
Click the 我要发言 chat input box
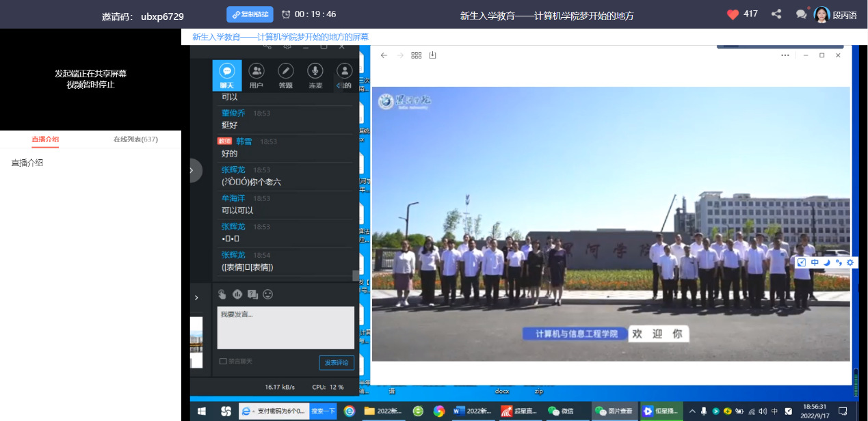point(285,327)
